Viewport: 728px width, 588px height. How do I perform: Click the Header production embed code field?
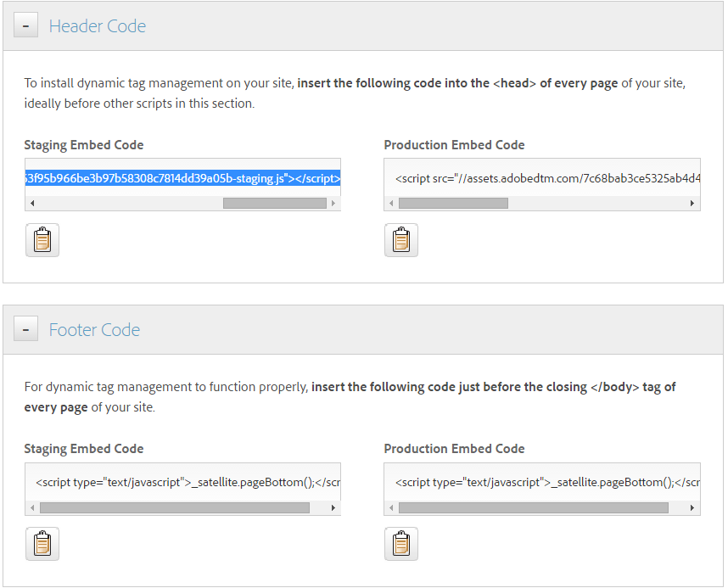coord(542,179)
